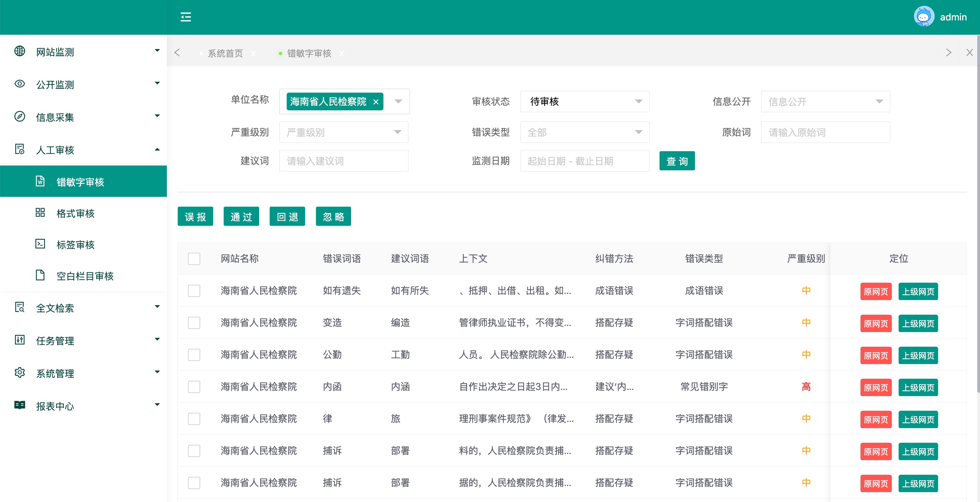Viewport: 980px width, 502px height.
Task: Click the gear icon for 系统管理
Action: (x=20, y=373)
